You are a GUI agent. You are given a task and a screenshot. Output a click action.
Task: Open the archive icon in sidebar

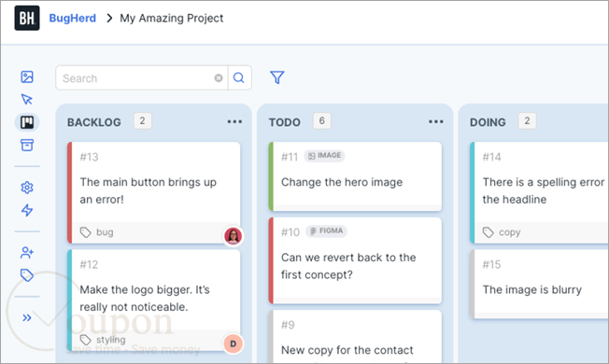(27, 146)
